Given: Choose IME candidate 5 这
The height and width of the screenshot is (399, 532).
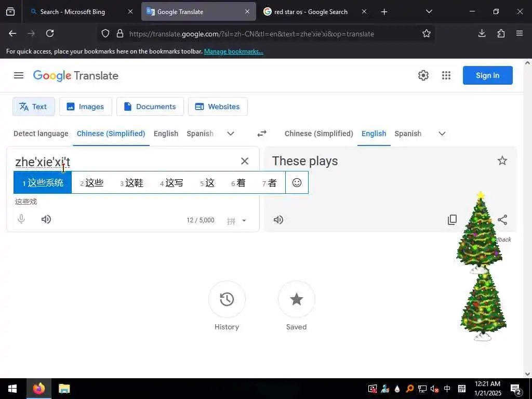Looking at the screenshot, I should click(207, 183).
